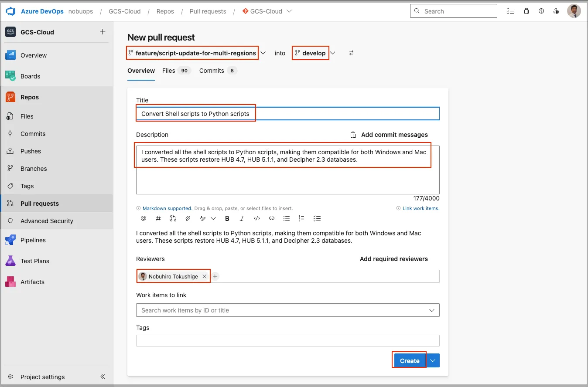
Task: Open the work items search dropdown
Action: click(432, 310)
